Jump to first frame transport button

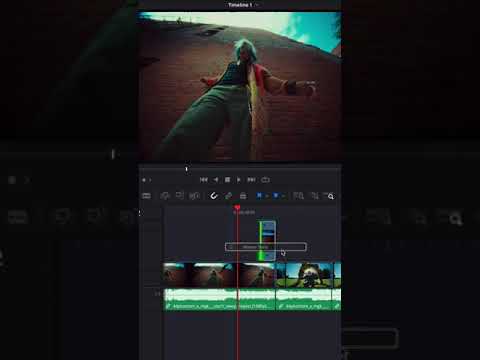coord(203,180)
